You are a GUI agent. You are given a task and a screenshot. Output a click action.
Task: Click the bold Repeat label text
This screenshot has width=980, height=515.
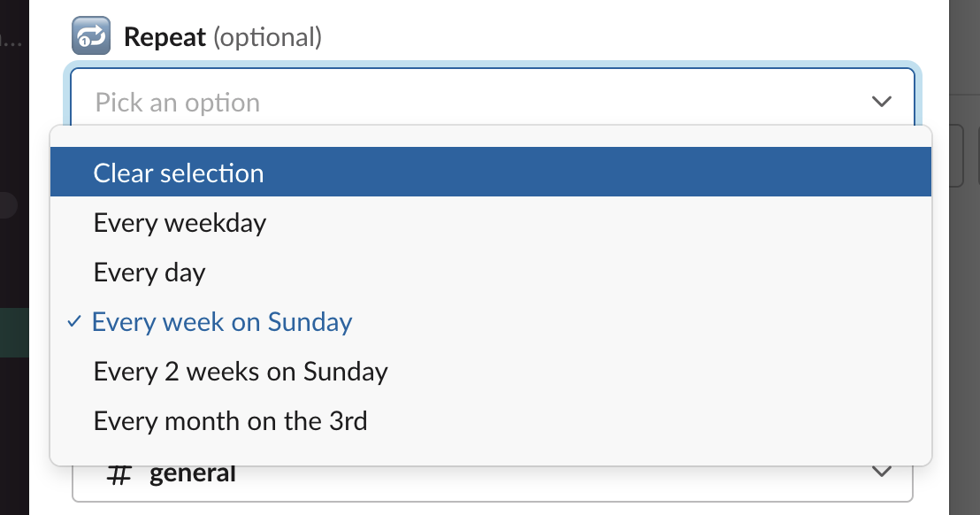tap(165, 37)
